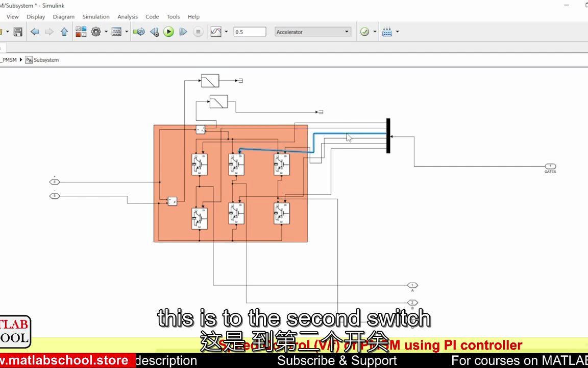Go back using the back arrow

[x=34, y=32]
